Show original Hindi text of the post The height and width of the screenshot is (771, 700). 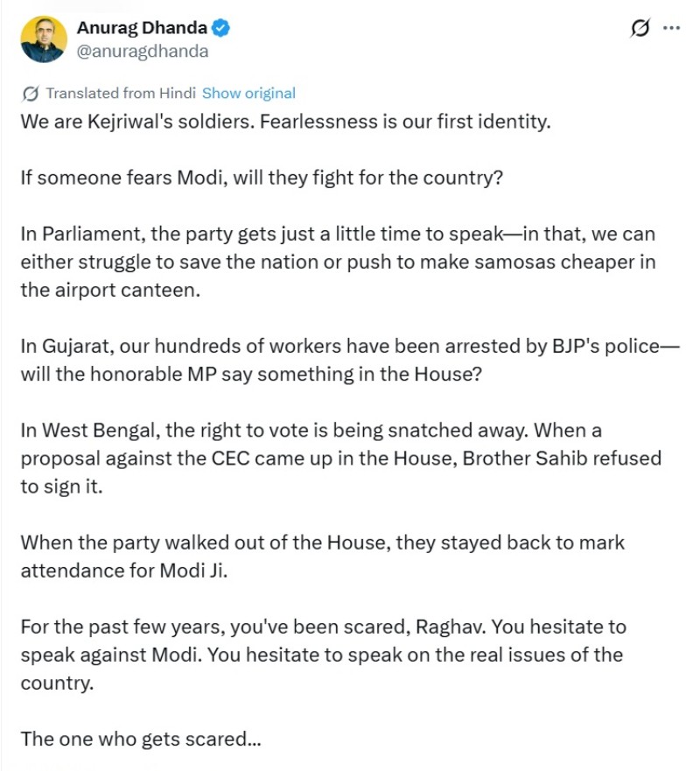pos(248,94)
